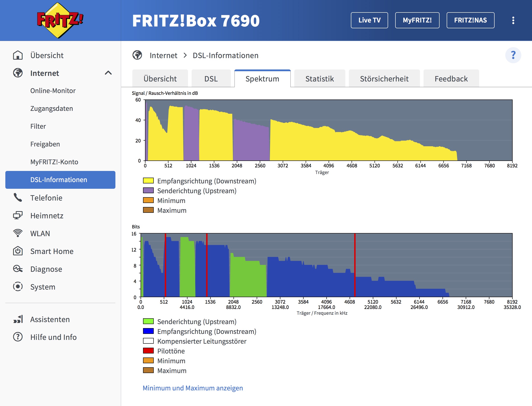
Task: Switch to the Statistik tab
Action: click(x=319, y=79)
